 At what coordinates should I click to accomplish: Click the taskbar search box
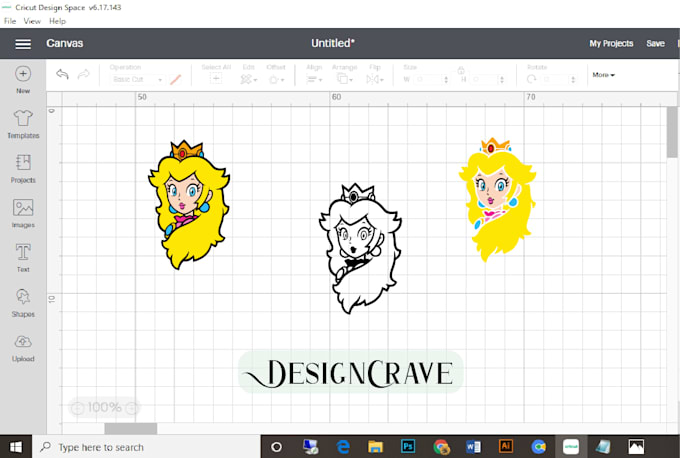[146, 447]
